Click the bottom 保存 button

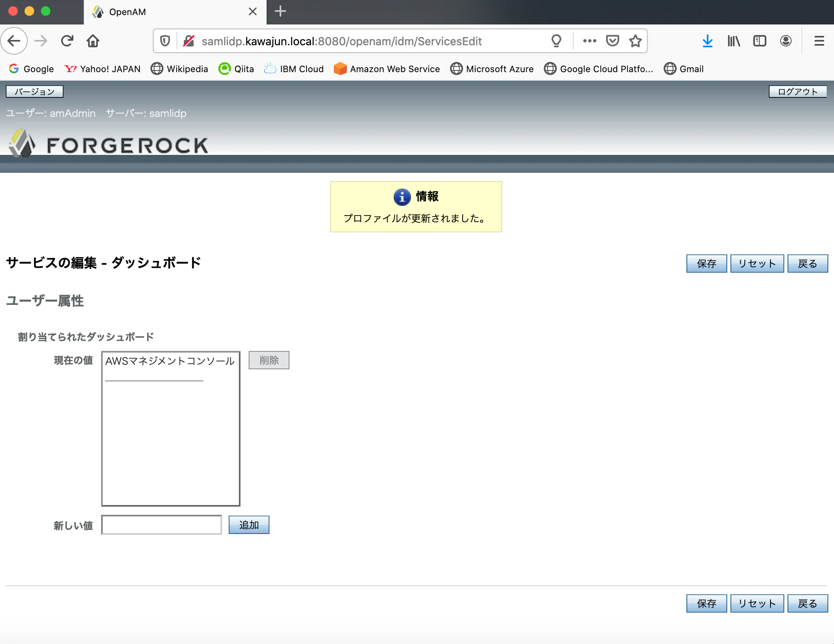tap(706, 604)
